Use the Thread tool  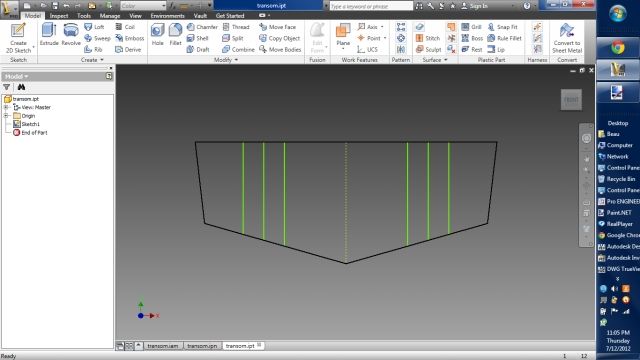point(236,27)
